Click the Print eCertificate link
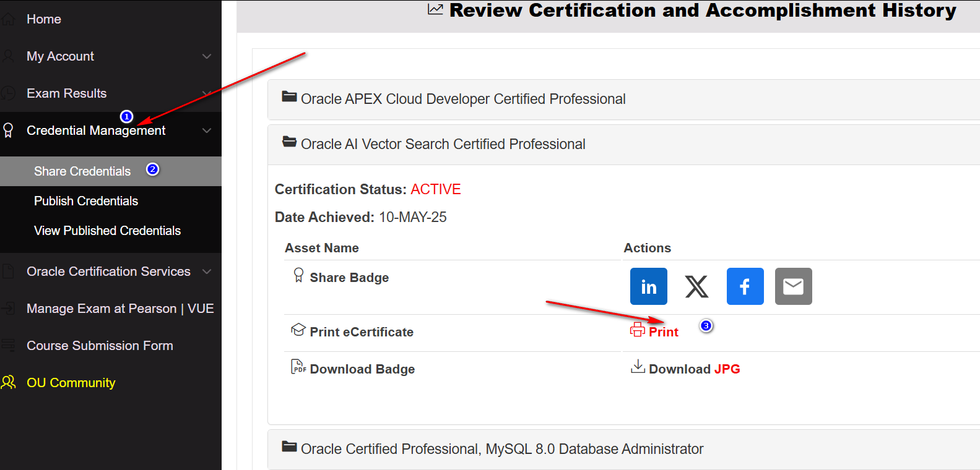980x470 pixels. click(x=663, y=332)
